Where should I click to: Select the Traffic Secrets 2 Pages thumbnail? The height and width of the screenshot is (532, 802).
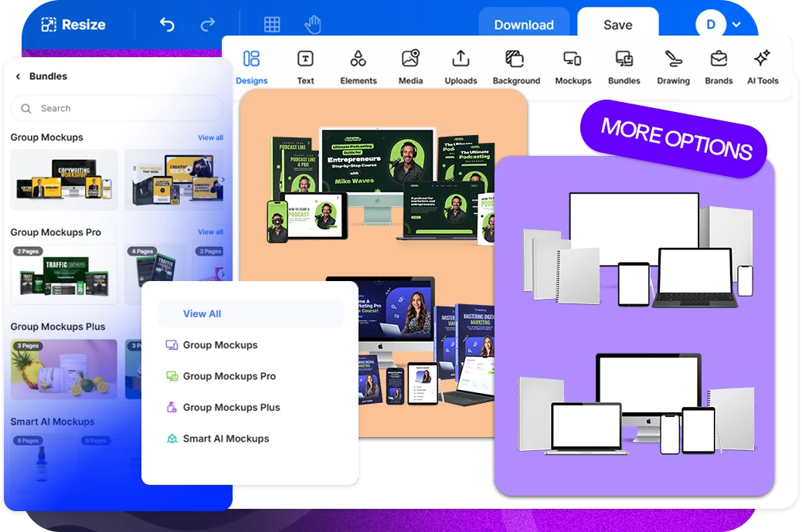pyautogui.click(x=64, y=274)
